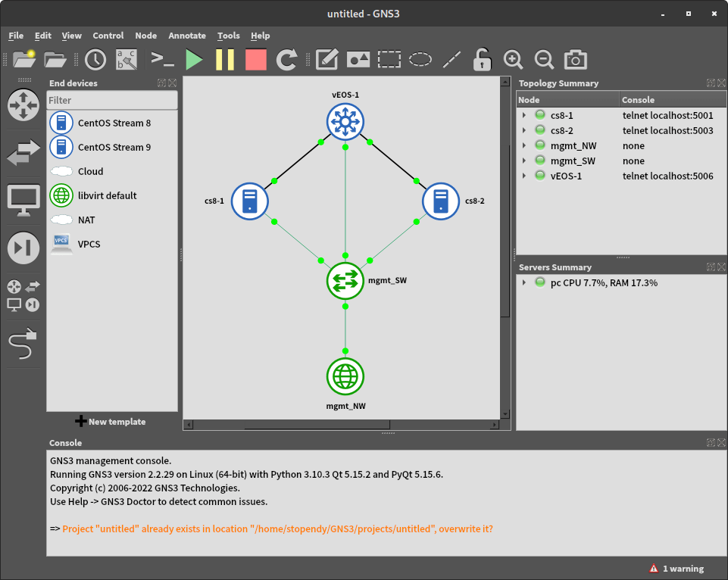Zoom in using the magnifier plus icon
The width and height of the screenshot is (728, 580).
tap(513, 59)
